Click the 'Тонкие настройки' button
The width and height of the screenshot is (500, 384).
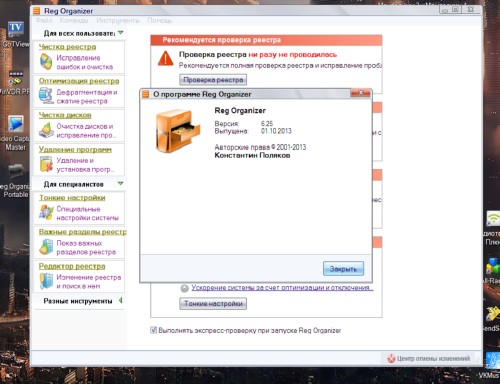(x=213, y=304)
